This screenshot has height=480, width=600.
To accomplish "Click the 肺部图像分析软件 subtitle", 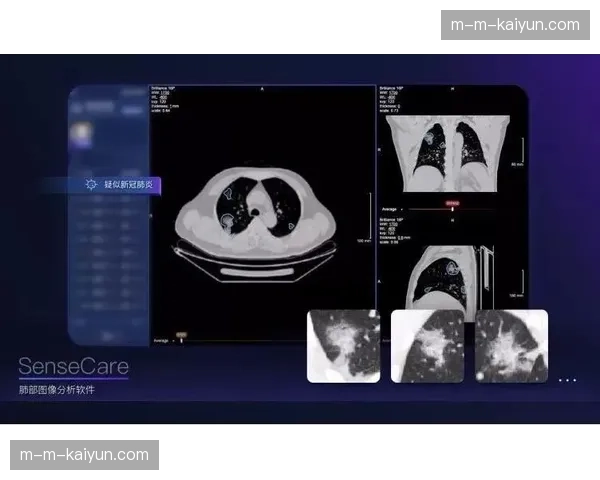I will coord(56,389).
